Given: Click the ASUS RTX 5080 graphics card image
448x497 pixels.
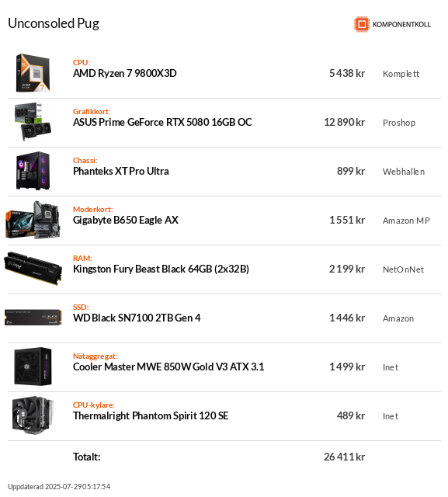Looking at the screenshot, I should pyautogui.click(x=33, y=122).
